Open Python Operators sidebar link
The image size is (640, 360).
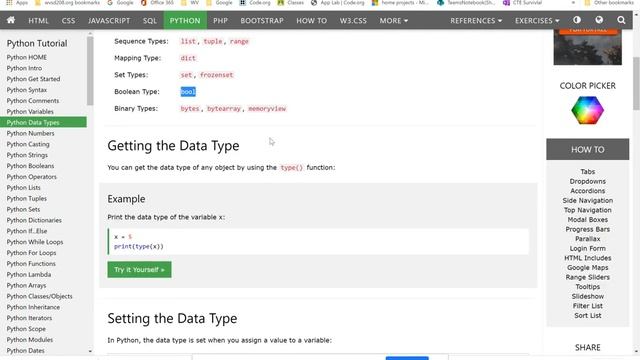pos(31,177)
